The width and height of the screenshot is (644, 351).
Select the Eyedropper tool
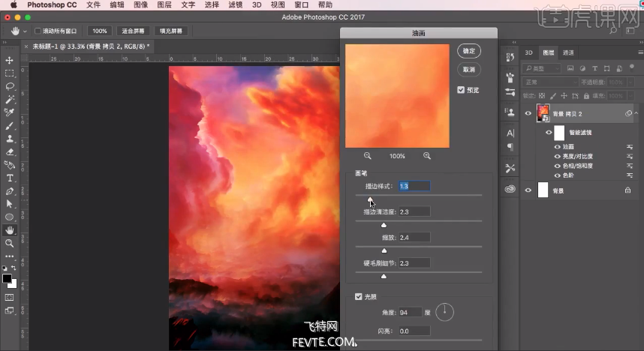[10, 112]
